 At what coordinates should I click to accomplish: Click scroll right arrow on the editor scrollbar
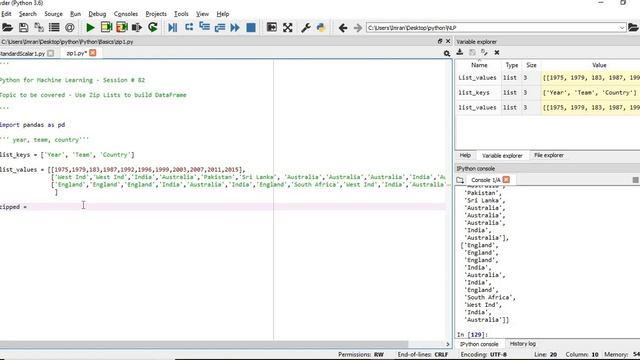(447, 344)
